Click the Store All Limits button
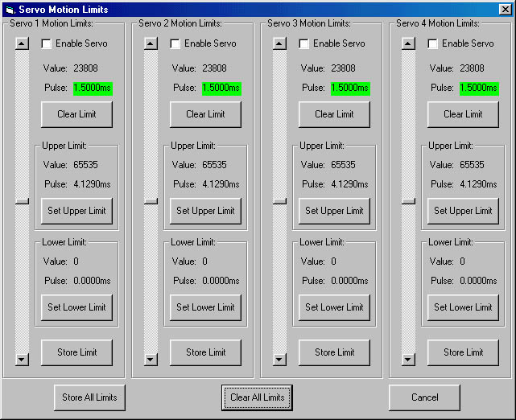The width and height of the screenshot is (516, 420). click(x=89, y=397)
